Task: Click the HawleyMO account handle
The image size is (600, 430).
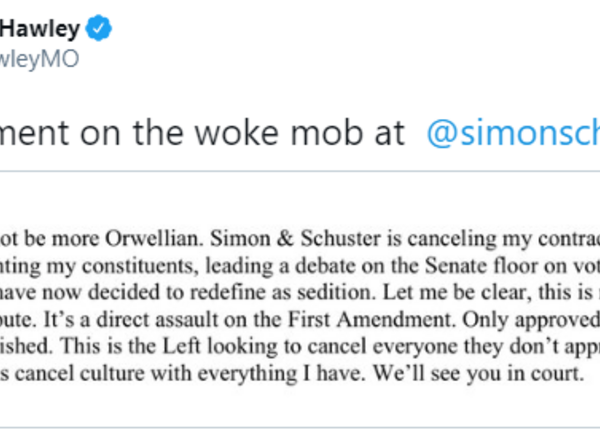Action: pos(38,60)
